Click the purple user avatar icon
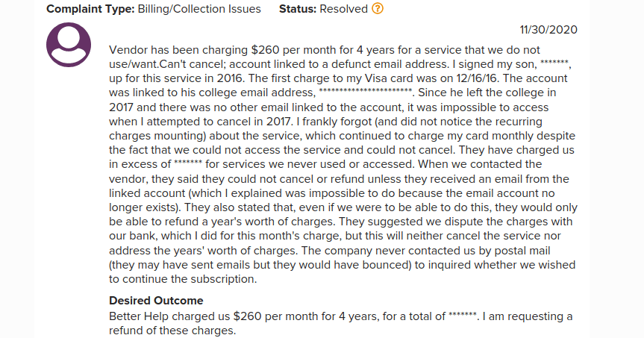 69,45
